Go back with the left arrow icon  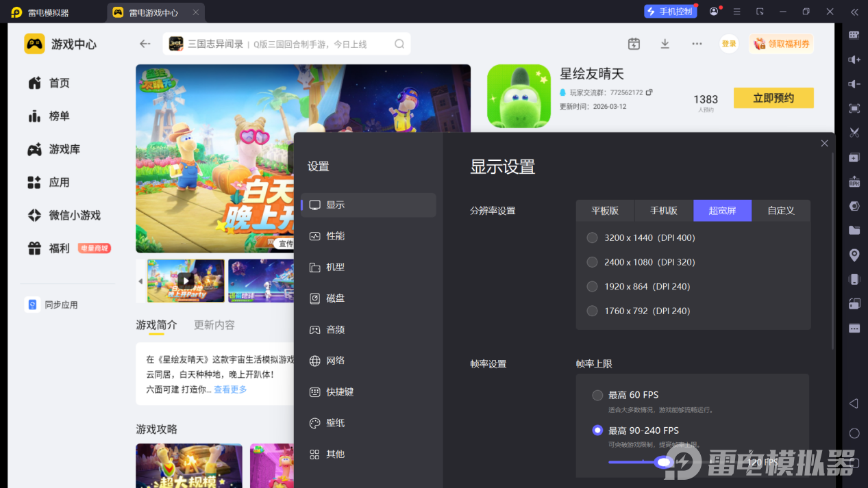[145, 44]
